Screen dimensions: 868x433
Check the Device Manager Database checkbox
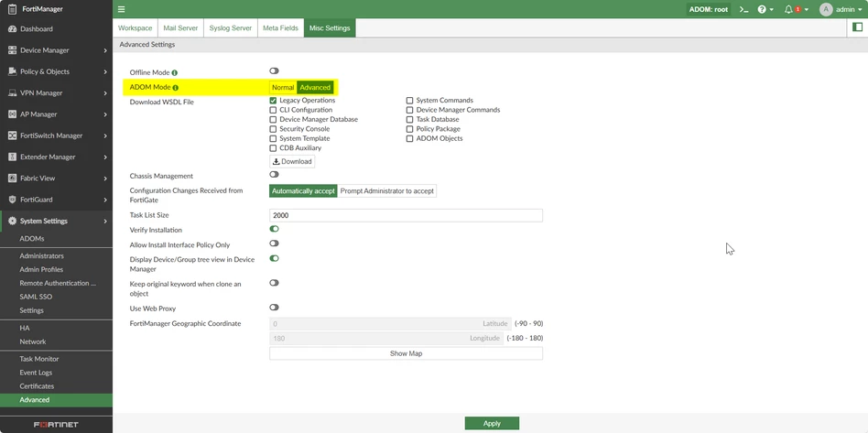(273, 120)
